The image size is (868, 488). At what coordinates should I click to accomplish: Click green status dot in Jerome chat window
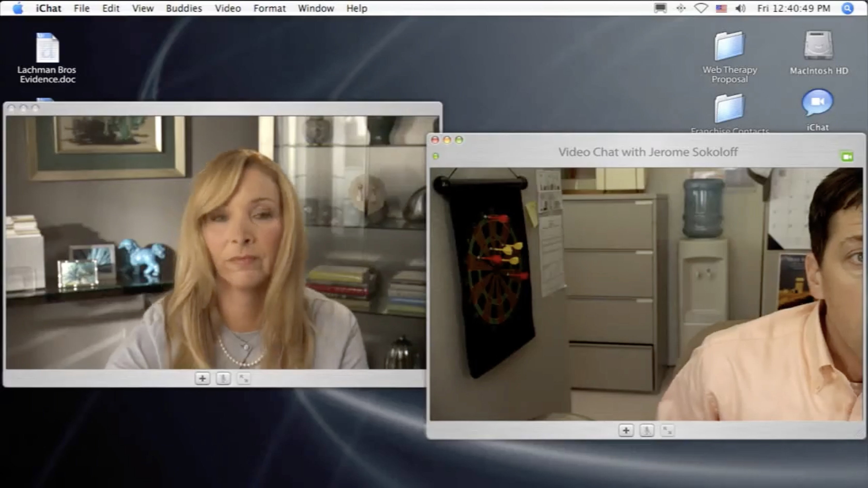coord(436,156)
